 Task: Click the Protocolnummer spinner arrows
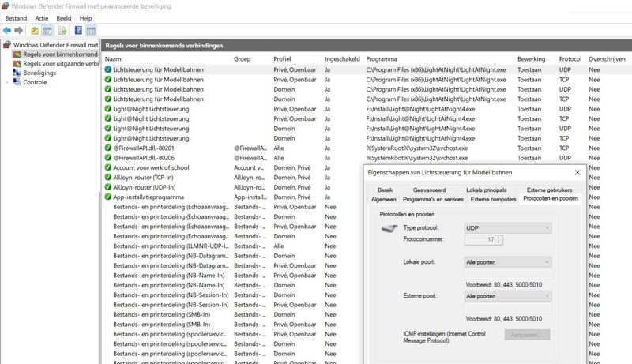499,239
